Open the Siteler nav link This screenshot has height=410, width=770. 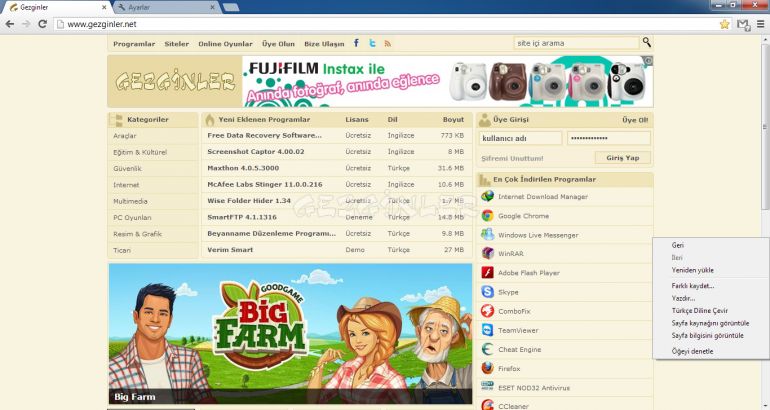tap(177, 44)
